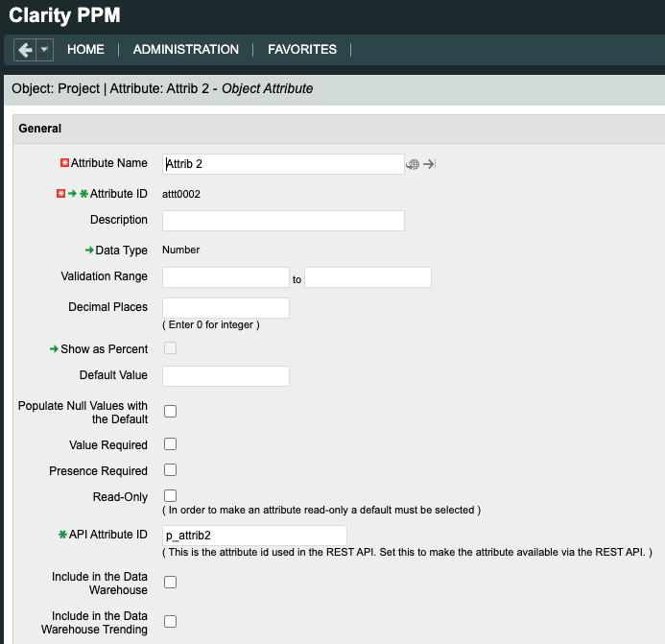Click the arrow icon right of the globe
Viewport: 665px width, 644px height.
coord(429,164)
